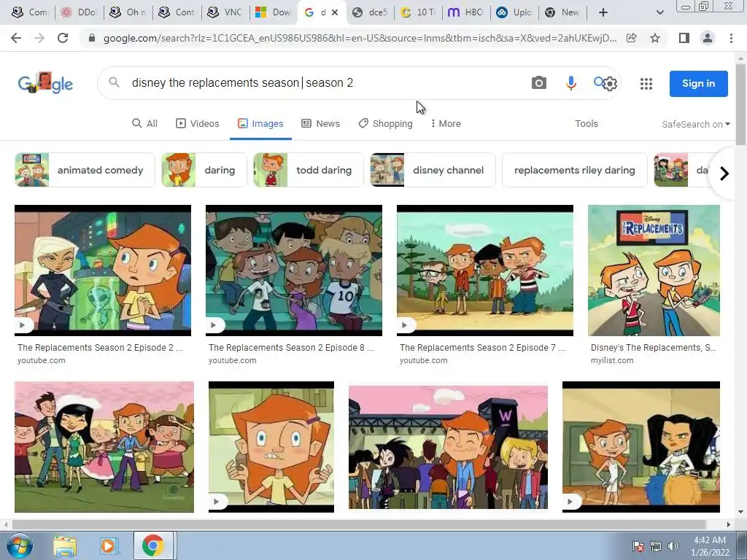The width and height of the screenshot is (747, 560).
Task: Click inside the search query field
Action: (x=324, y=83)
